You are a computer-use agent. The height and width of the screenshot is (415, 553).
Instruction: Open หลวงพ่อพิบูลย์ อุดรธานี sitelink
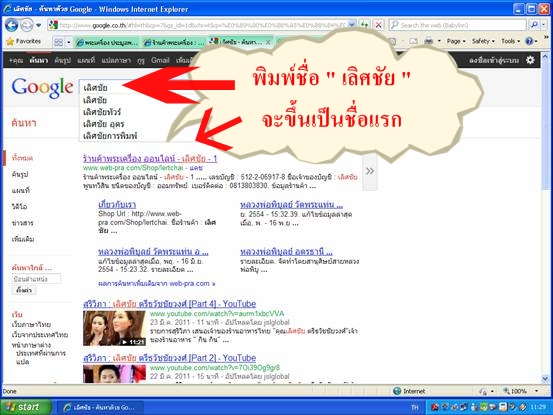point(286,252)
